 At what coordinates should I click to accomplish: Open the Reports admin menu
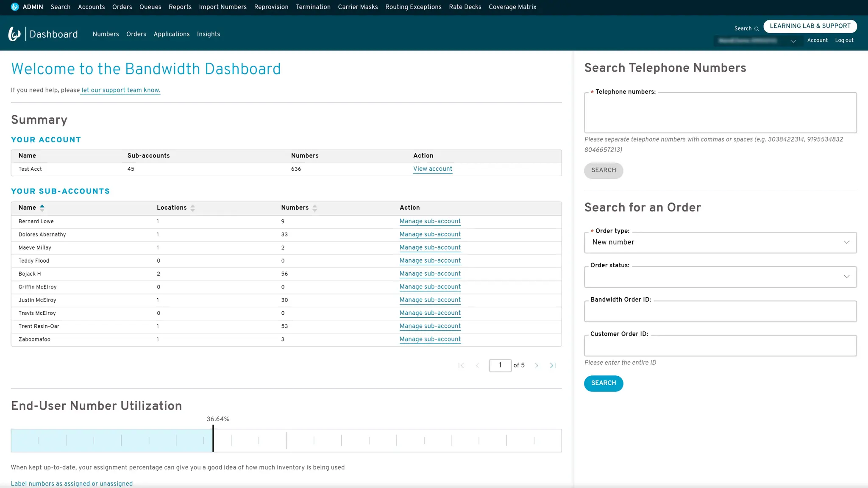[x=180, y=7]
